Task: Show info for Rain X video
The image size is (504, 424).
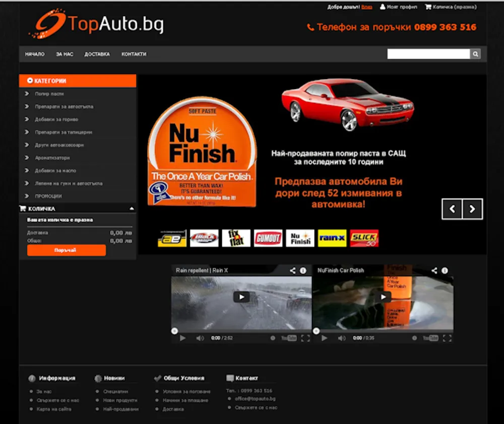Action: pos(303,270)
